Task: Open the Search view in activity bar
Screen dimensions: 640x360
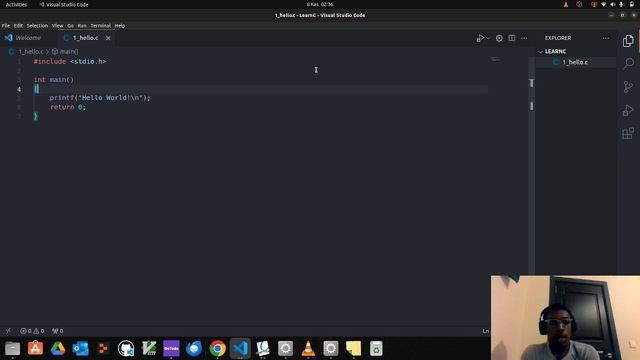Action: click(628, 64)
